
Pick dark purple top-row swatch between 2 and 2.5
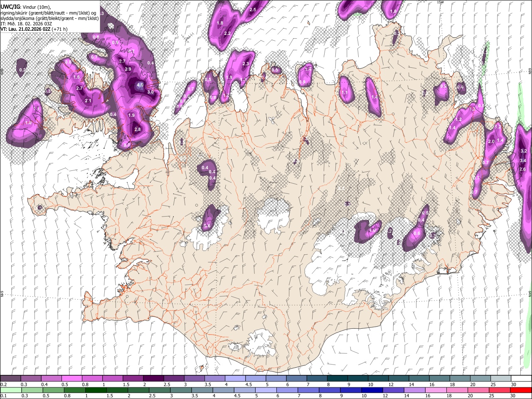click(x=153, y=379)
